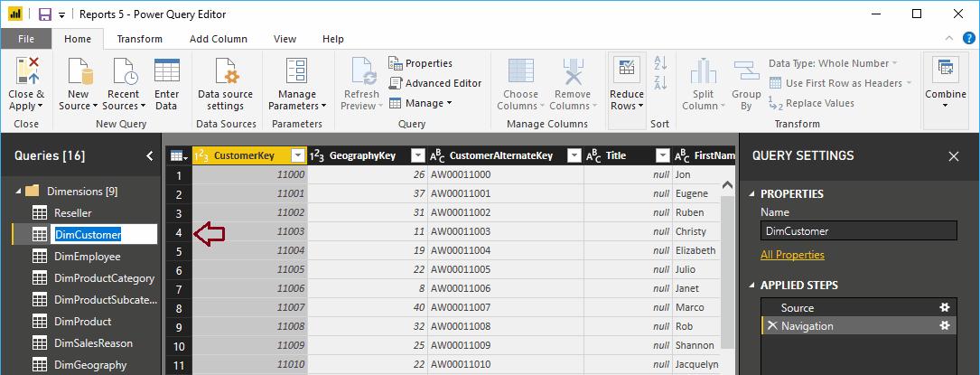Open the CustomerKey column filter dropdown

coord(299,155)
